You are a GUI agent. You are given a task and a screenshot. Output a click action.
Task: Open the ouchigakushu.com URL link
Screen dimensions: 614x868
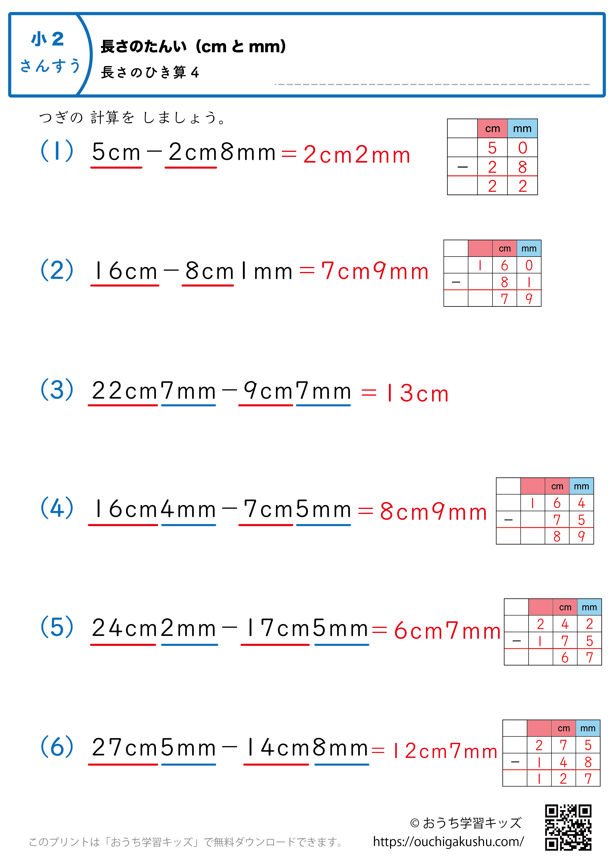tap(448, 842)
